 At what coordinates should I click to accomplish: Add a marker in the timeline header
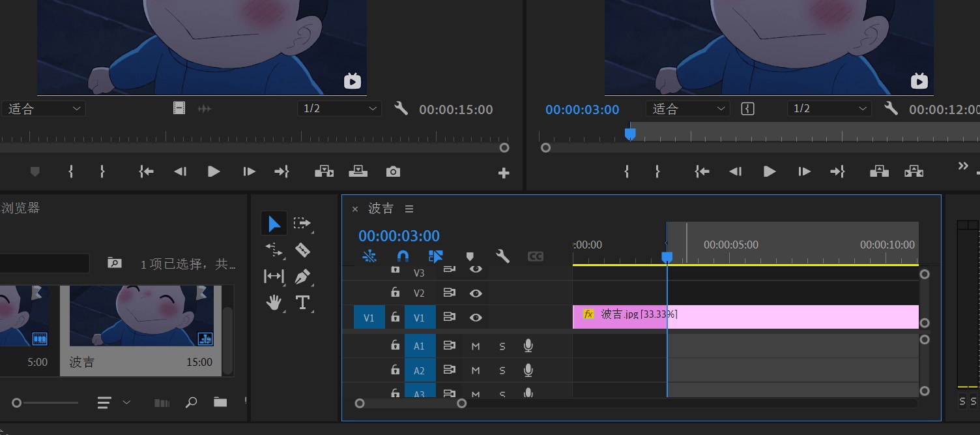point(470,256)
